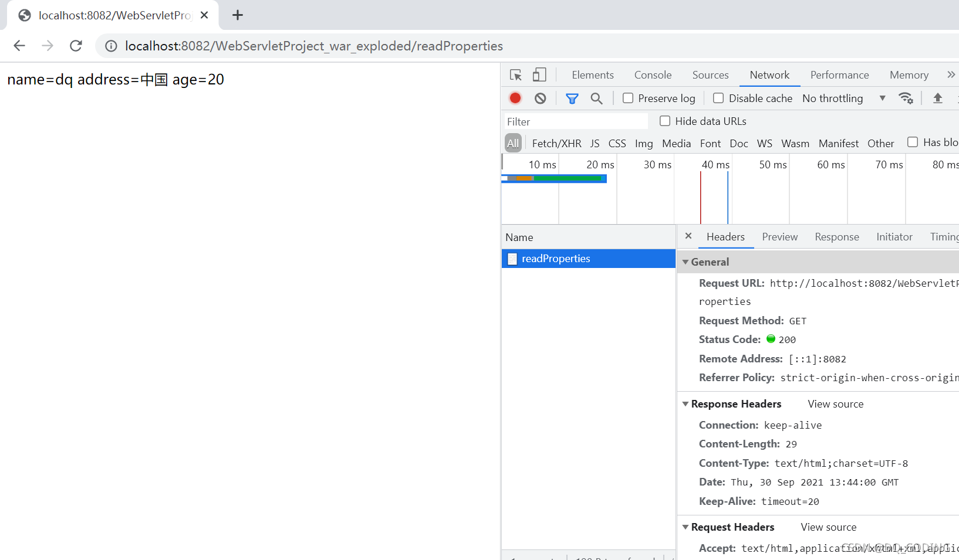Viewport: 959px width, 560px height.
Task: Click the red load event line in timeline
Action: [700, 198]
